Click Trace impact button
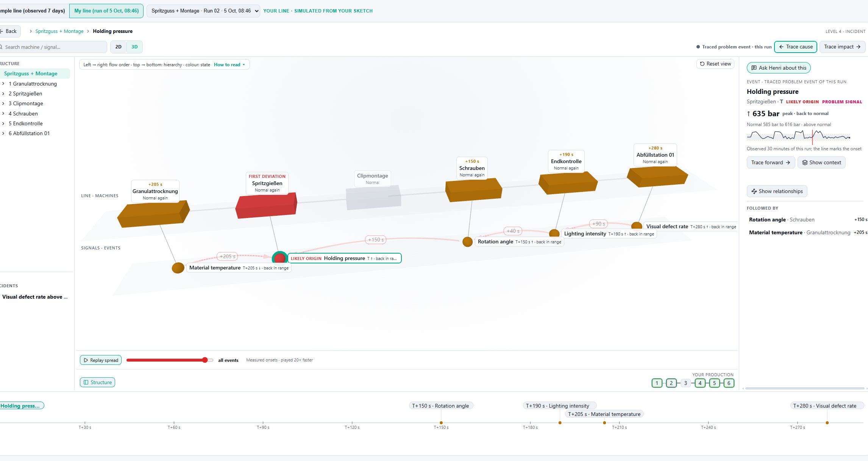 click(x=843, y=47)
